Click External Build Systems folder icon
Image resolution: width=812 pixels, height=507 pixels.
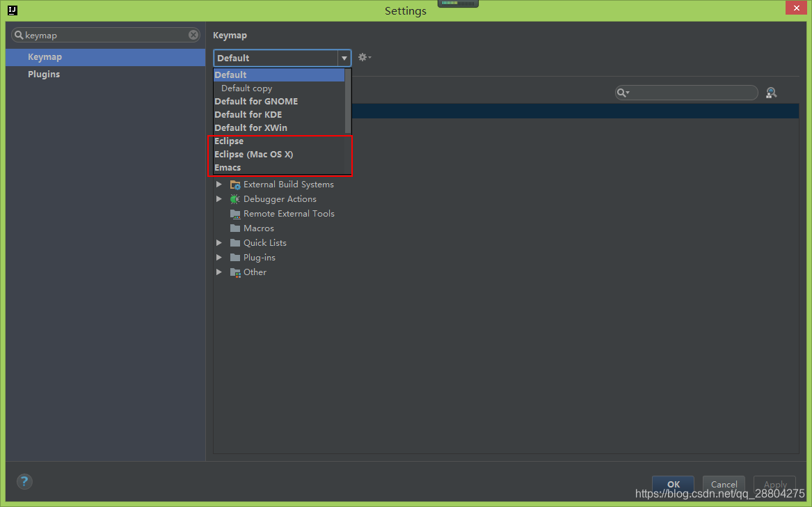235,185
